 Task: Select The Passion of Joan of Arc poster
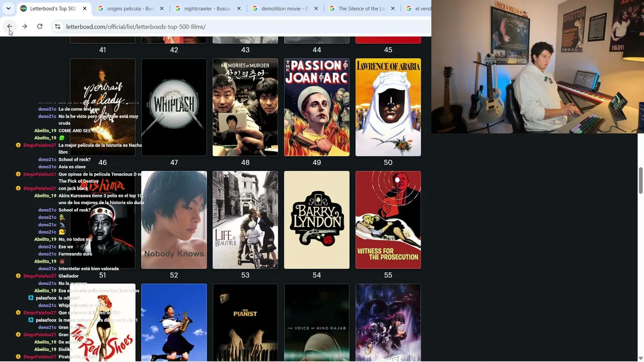[317, 107]
